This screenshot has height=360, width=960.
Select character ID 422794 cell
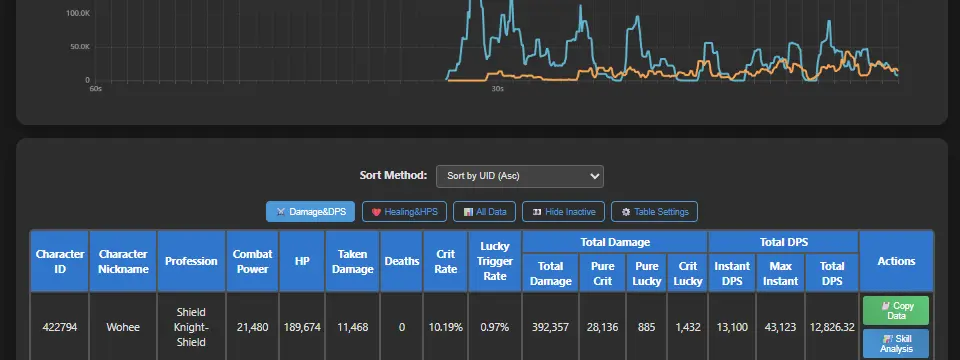60,327
